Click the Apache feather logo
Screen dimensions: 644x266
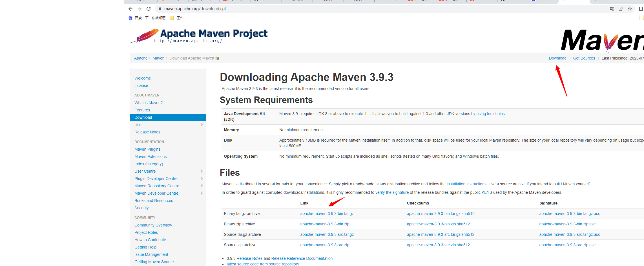click(144, 36)
